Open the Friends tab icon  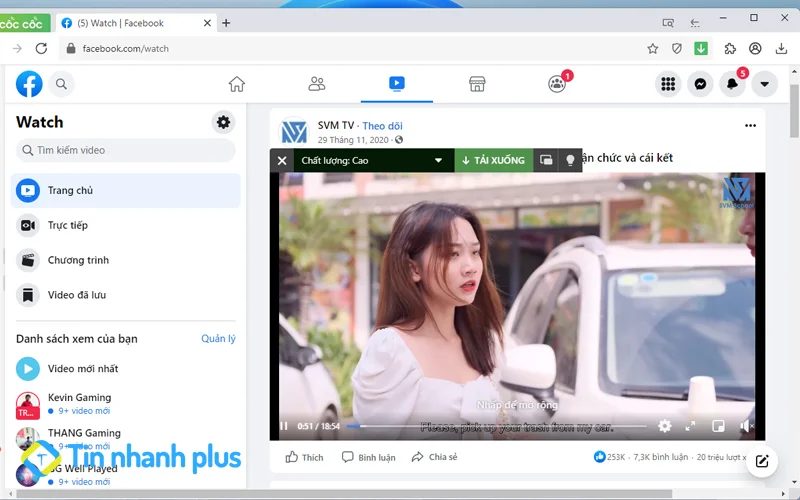click(x=317, y=84)
